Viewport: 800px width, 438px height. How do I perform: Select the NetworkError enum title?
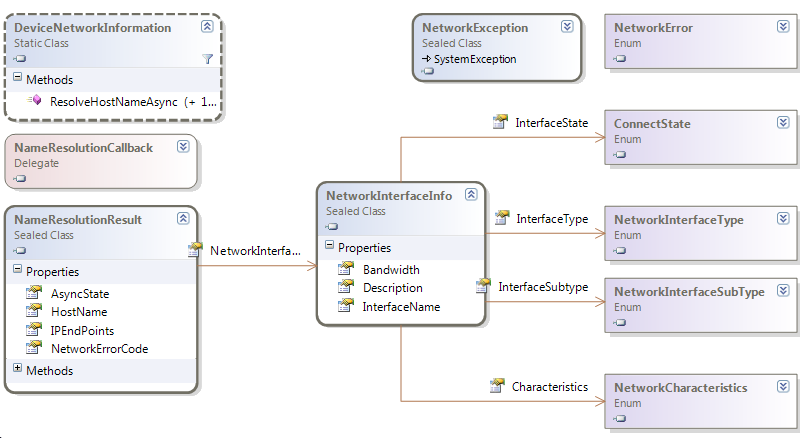[654, 28]
